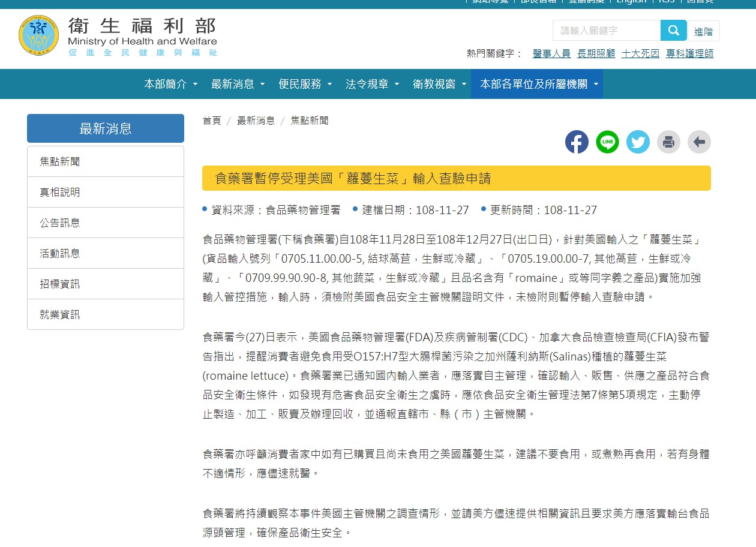Open the 進階 advanced search
Screen dimensions: 756x547
coord(704,31)
